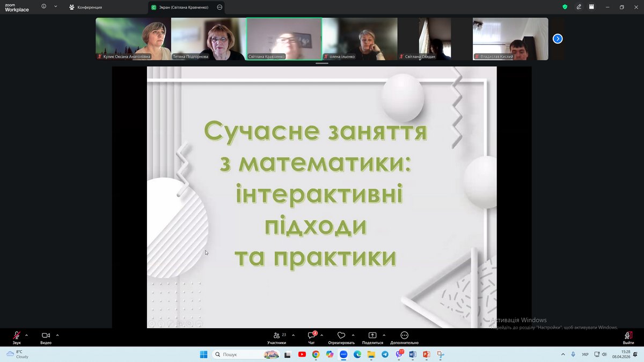Show next participants with blue arrow
The image size is (644, 362).
coord(558,39)
